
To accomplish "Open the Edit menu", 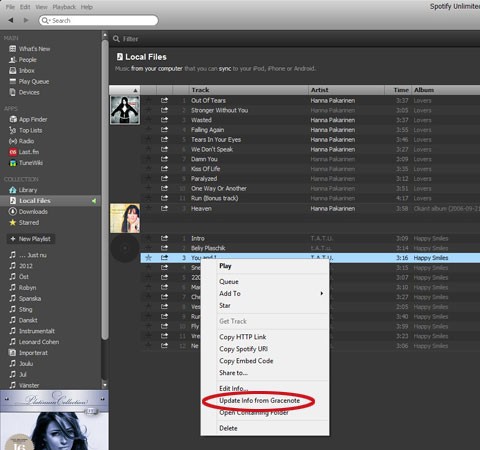I will 25,7.
